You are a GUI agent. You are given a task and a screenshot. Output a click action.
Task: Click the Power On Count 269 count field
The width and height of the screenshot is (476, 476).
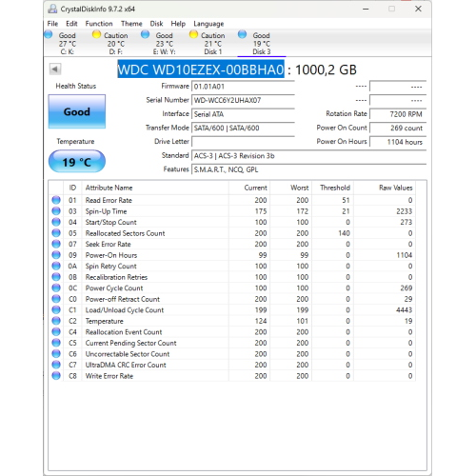[398, 128]
